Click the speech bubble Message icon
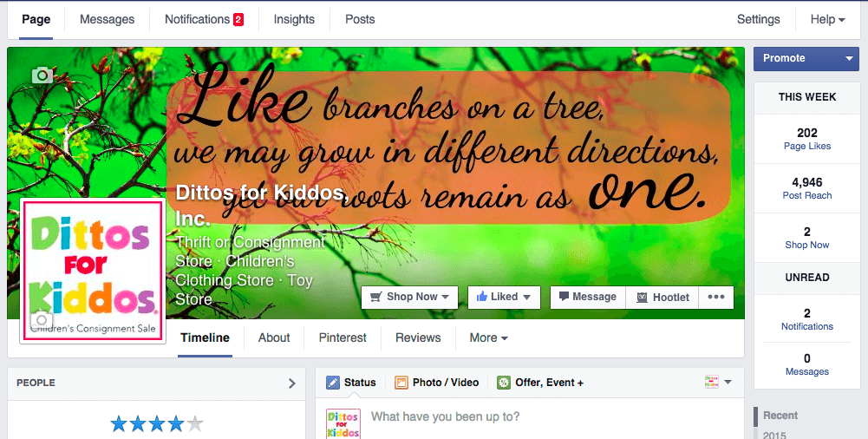868x439 pixels. coord(564,296)
